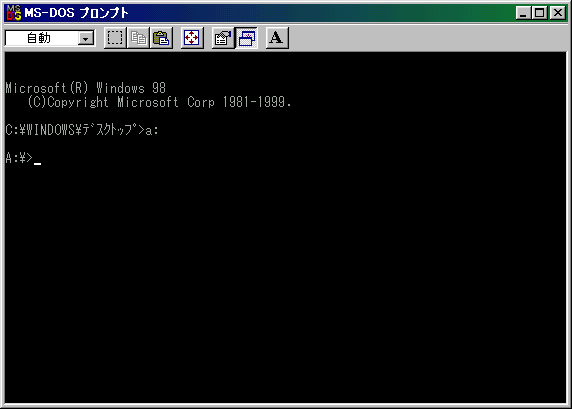Open the MS-DOS system menu icon in title bar
572x409 pixels.
14,13
